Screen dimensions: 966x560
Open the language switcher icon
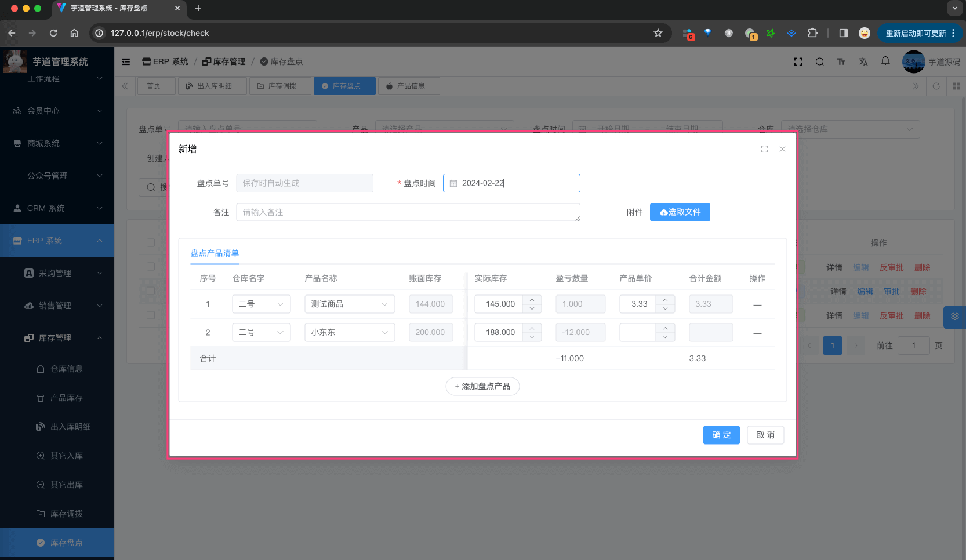[x=863, y=61]
